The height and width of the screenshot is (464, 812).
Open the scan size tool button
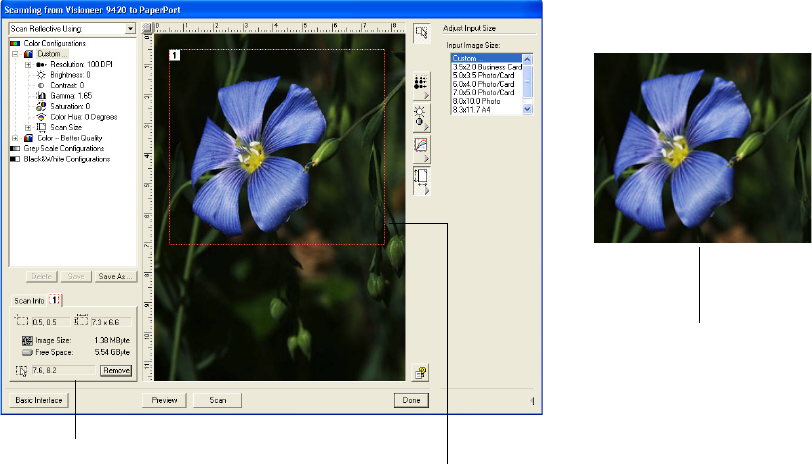click(420, 178)
